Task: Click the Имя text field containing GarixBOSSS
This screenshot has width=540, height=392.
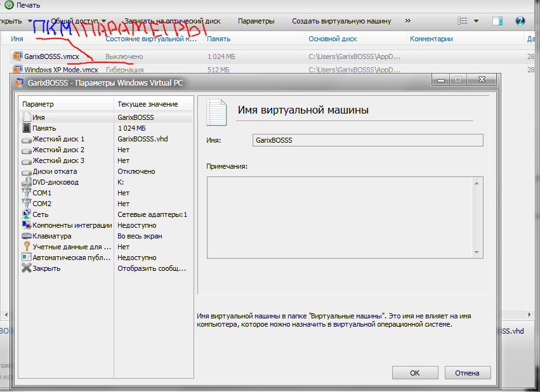Action: click(x=368, y=140)
